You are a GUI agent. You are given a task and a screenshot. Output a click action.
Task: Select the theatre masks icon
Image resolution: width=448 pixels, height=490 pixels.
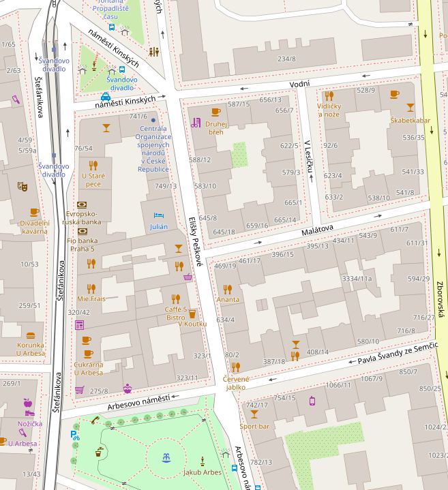coord(23,187)
